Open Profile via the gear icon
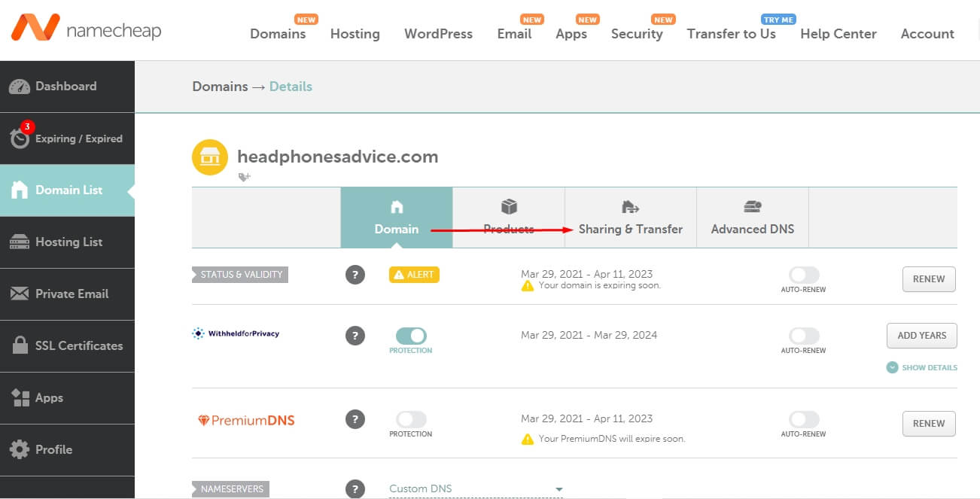This screenshot has height=499, width=980. pyautogui.click(x=20, y=449)
